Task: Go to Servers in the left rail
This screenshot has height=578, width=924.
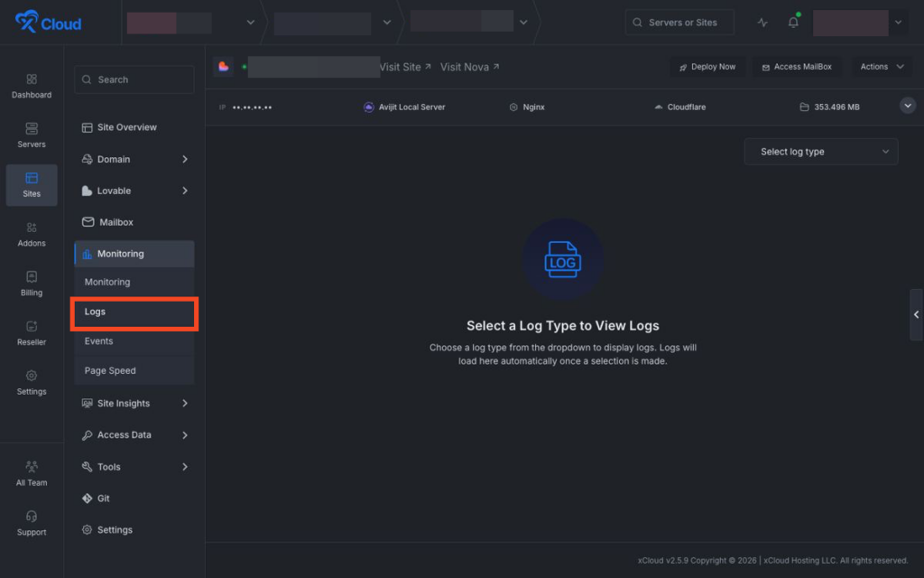Action: [x=32, y=135]
